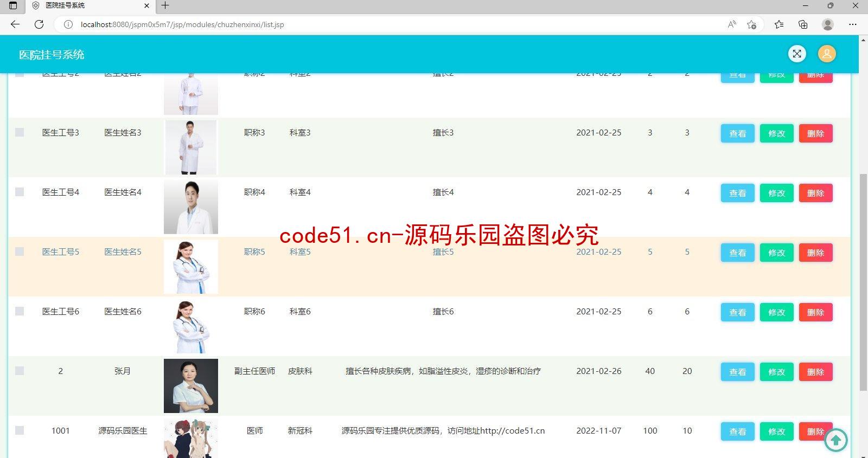Click 职称6 title cell

point(254,312)
